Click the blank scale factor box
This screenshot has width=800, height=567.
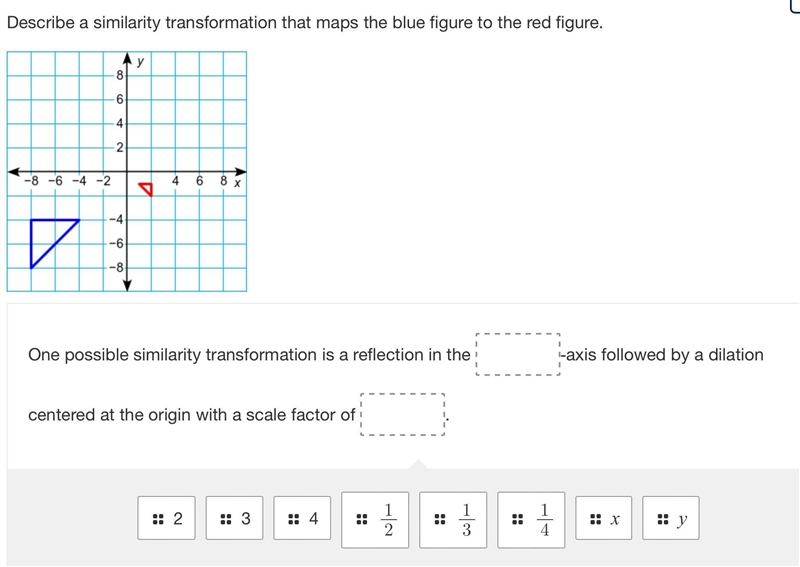coord(403,414)
